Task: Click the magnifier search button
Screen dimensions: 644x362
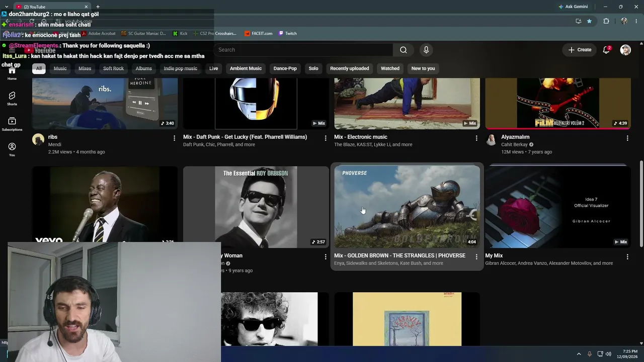Action: tap(404, 50)
